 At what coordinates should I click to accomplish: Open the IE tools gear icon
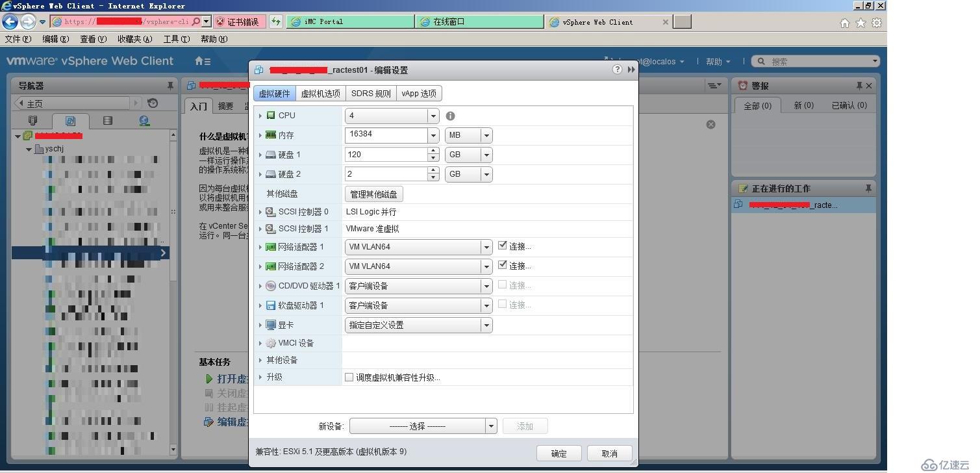pyautogui.click(x=877, y=23)
